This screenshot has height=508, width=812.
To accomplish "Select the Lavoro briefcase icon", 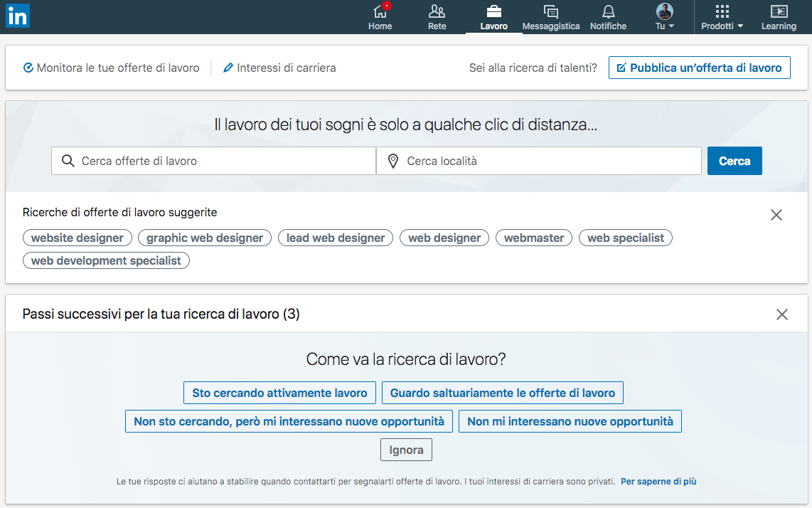I will (494, 11).
